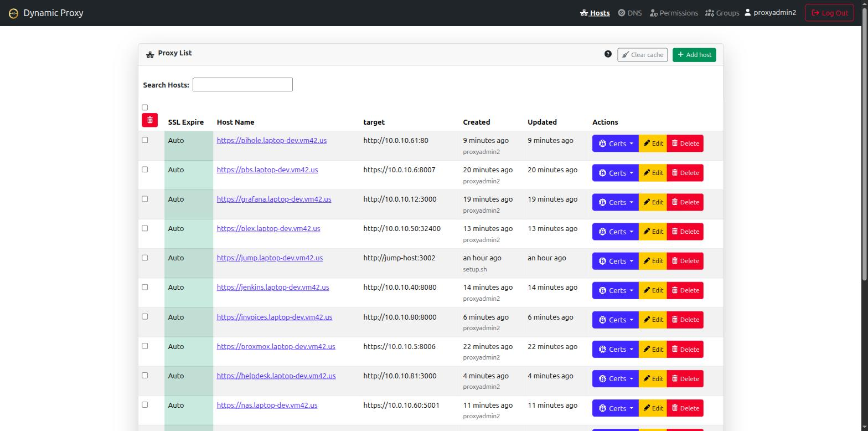The height and width of the screenshot is (431, 868).
Task: Expand Certs dropdown for plex host
Action: click(x=616, y=232)
